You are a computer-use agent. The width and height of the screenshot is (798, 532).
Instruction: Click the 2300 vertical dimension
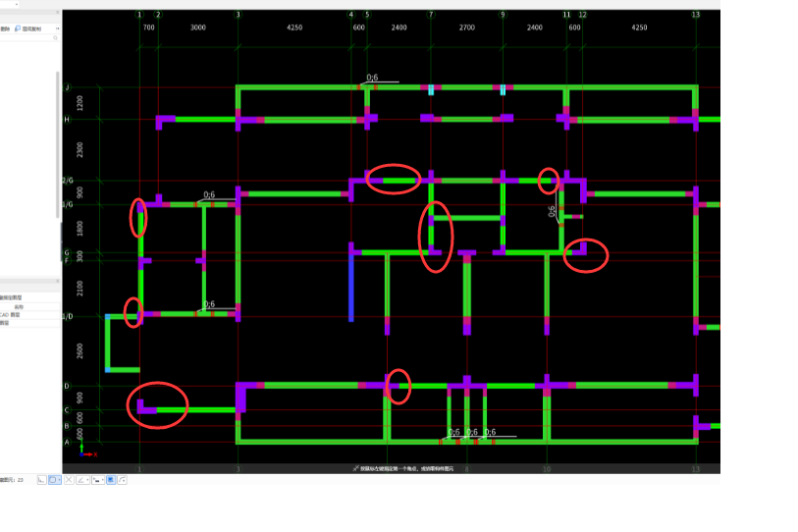click(80, 149)
